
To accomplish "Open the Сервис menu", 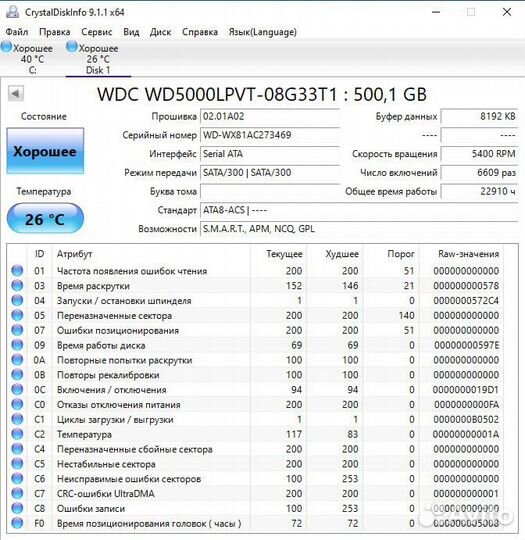I will 97,32.
